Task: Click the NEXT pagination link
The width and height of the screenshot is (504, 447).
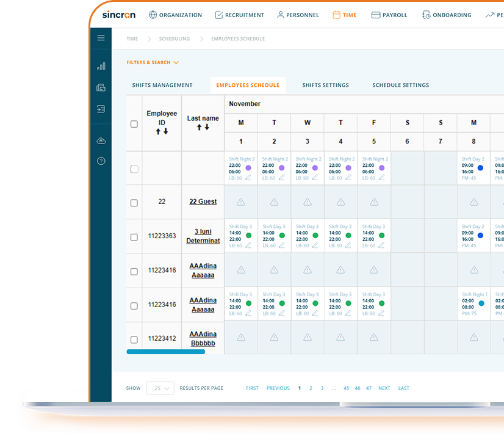Action: 384,388
